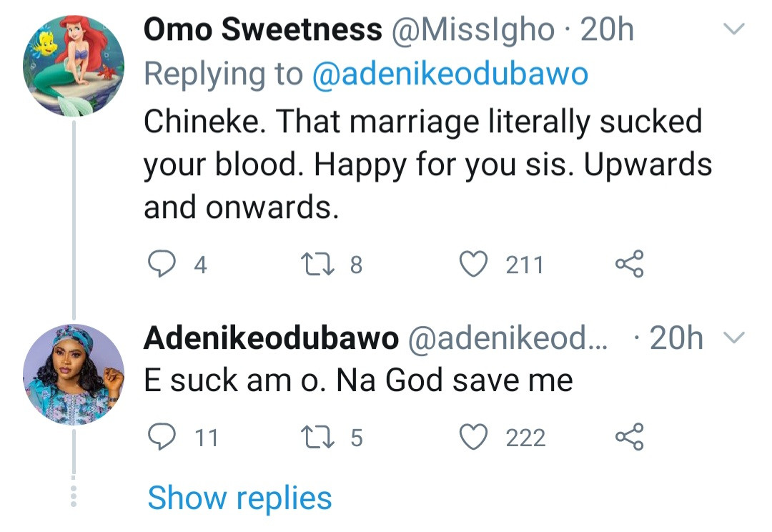Image resolution: width=772 pixels, height=532 pixels.
Task: Open the Adenikeodubawo display name
Action: pos(271,338)
